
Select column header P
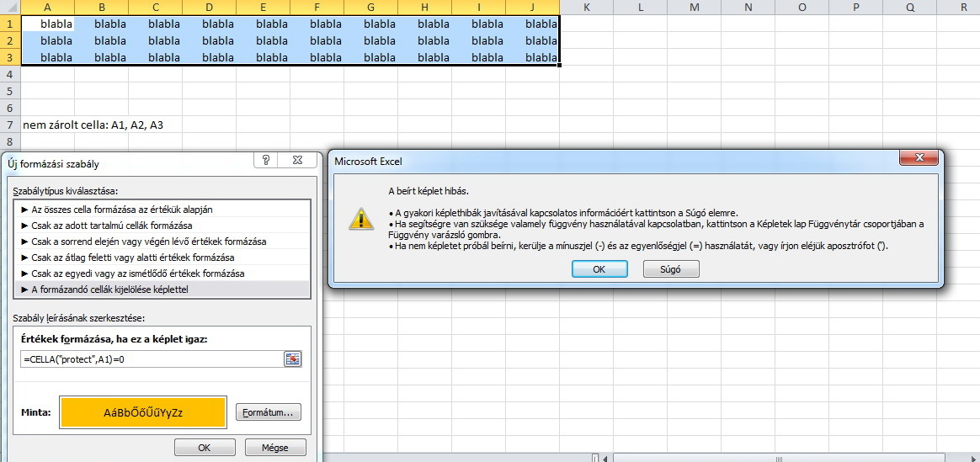point(856,8)
